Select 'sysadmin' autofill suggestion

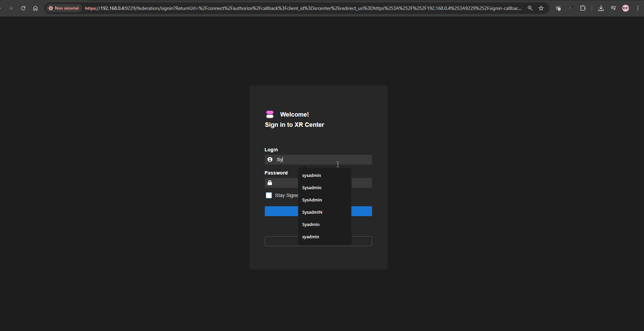click(x=311, y=176)
